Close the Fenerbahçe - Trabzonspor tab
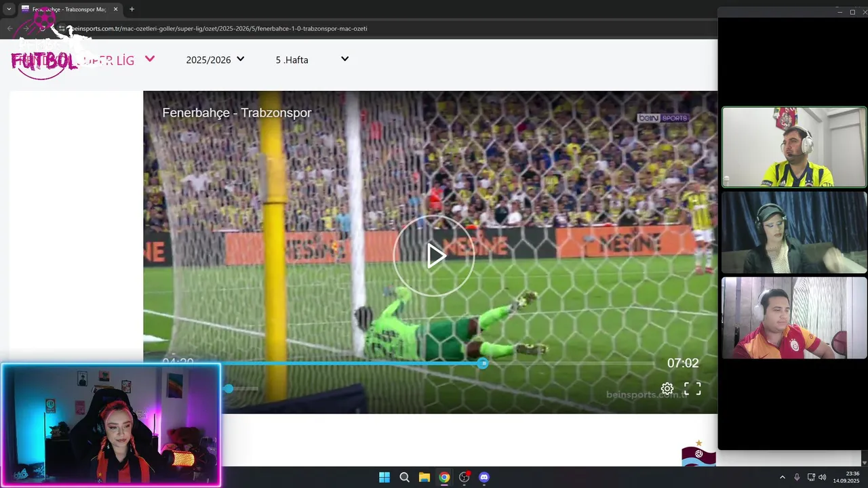This screenshot has height=488, width=868. click(115, 9)
